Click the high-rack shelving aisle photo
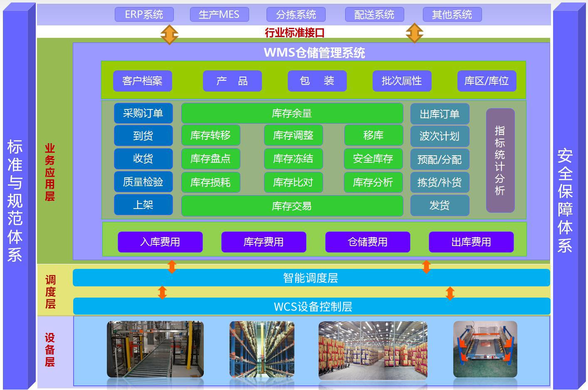The width and height of the screenshot is (588, 390). click(x=262, y=349)
